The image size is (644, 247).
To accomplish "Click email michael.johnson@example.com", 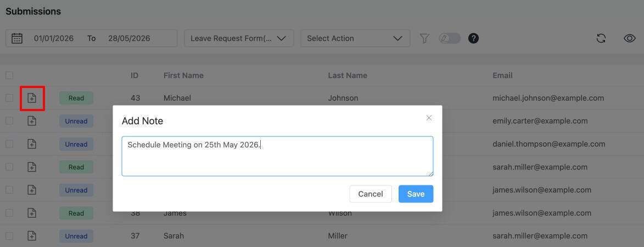I will (548, 98).
